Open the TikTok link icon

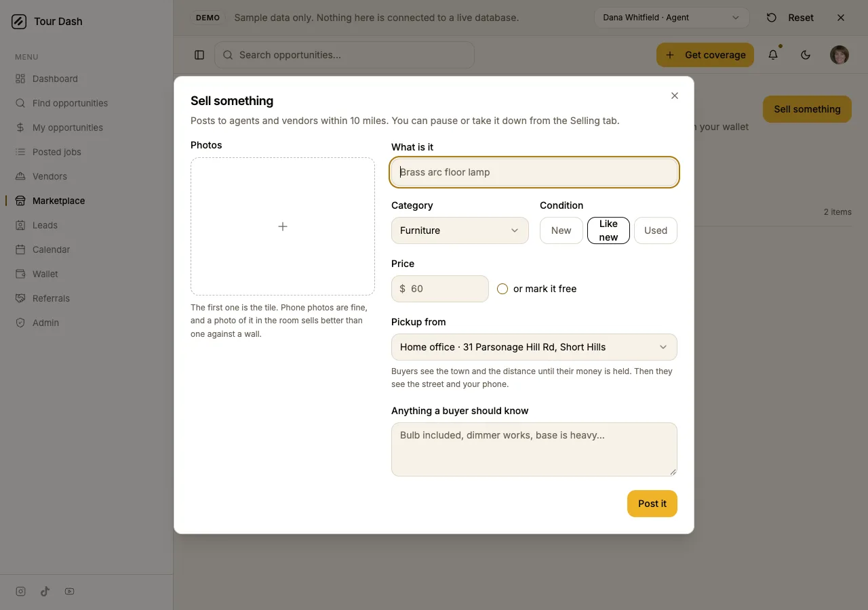[45, 591]
